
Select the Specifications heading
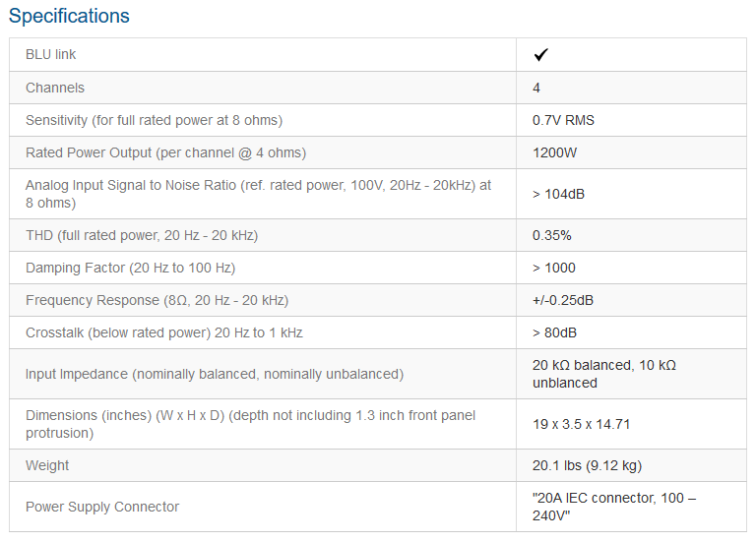(x=69, y=17)
